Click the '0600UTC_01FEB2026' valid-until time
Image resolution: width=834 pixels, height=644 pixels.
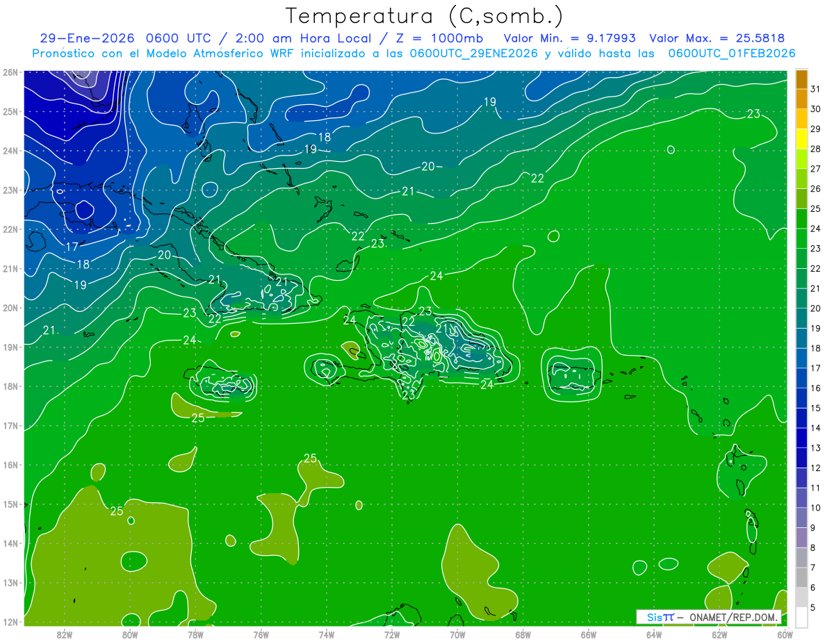click(x=732, y=53)
